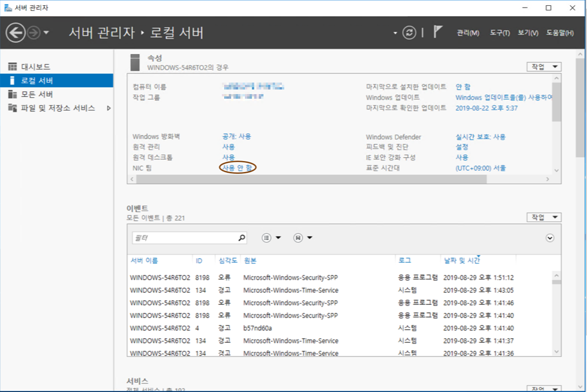Viewport: 587px width, 392px height.
Task: Click the properties horizontal scrollbar thumb
Action: point(311,180)
